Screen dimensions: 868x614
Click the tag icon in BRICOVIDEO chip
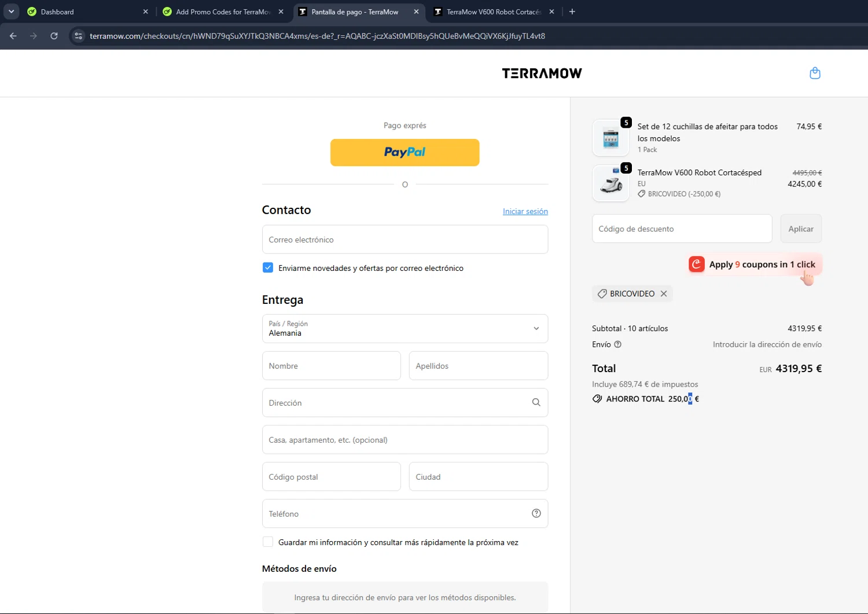(602, 294)
